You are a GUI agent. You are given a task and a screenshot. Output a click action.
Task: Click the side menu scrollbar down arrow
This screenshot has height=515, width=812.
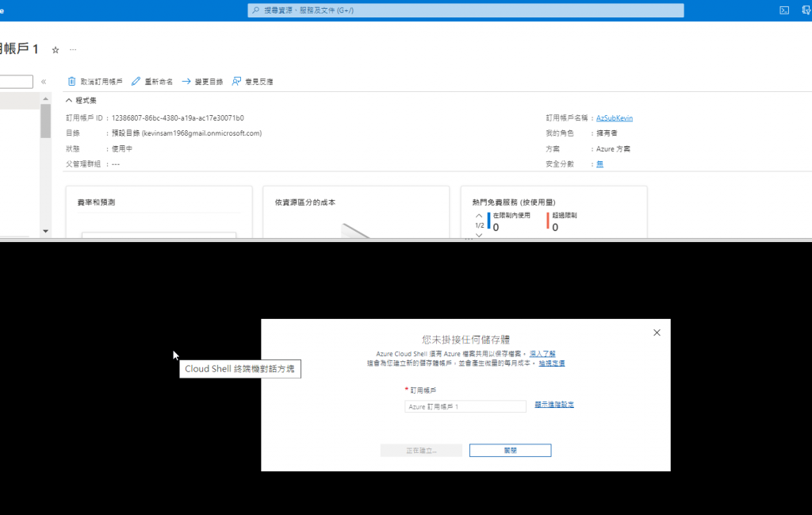(45, 231)
